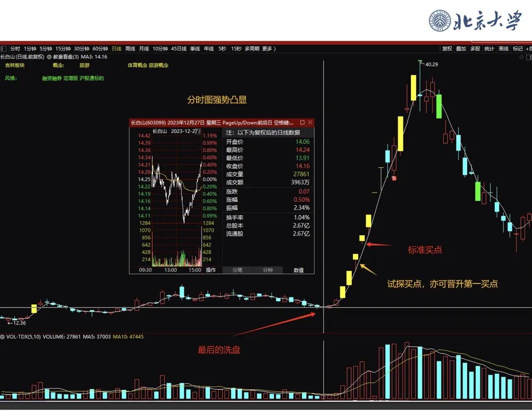Select the 45日线 period
Screen dimensions: 532x416
click(179, 49)
